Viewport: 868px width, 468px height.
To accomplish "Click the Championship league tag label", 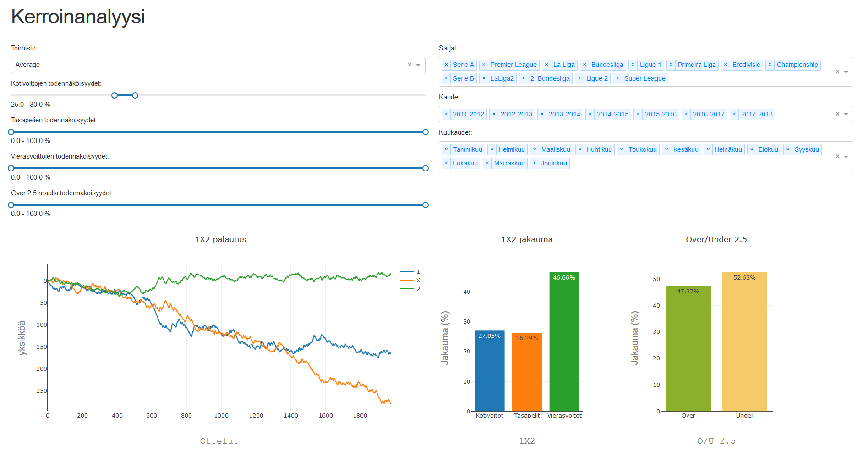I will pyautogui.click(x=797, y=65).
